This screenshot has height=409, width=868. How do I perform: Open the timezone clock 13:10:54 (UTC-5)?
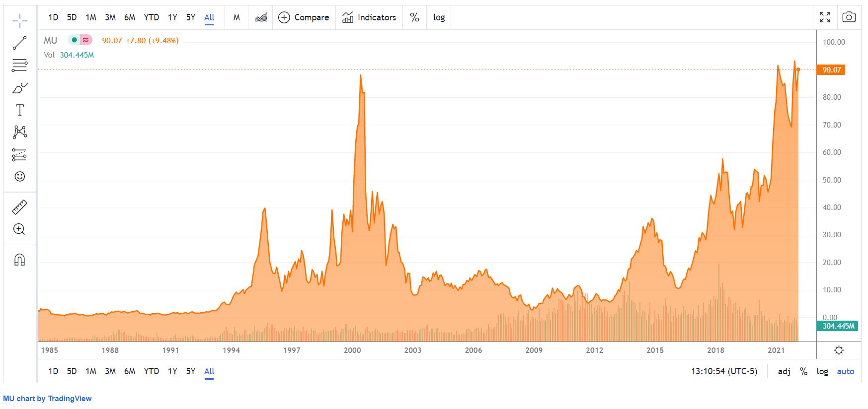tap(724, 371)
